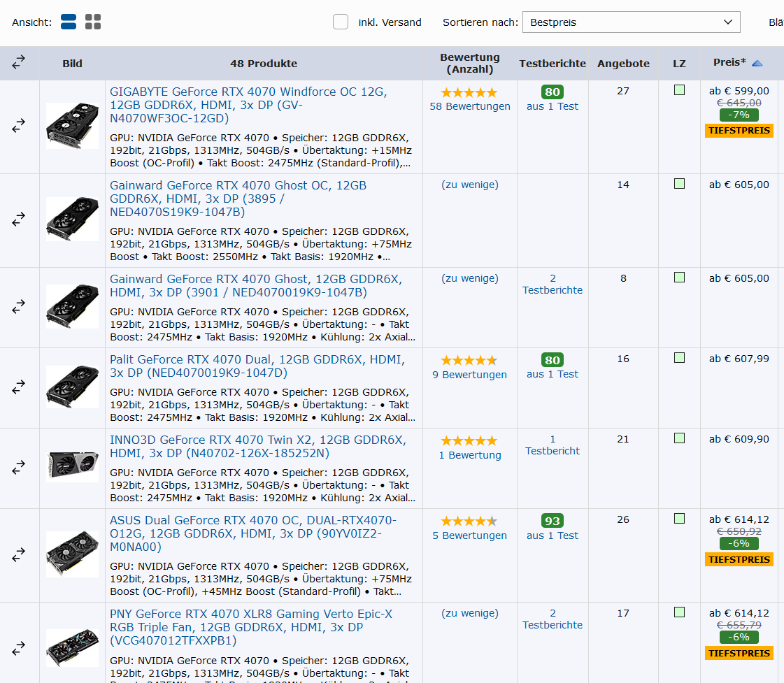This screenshot has height=683, width=784.
Task: Open Gainward GeForce RTX 4070 Ghost OC link
Action: coord(238,199)
